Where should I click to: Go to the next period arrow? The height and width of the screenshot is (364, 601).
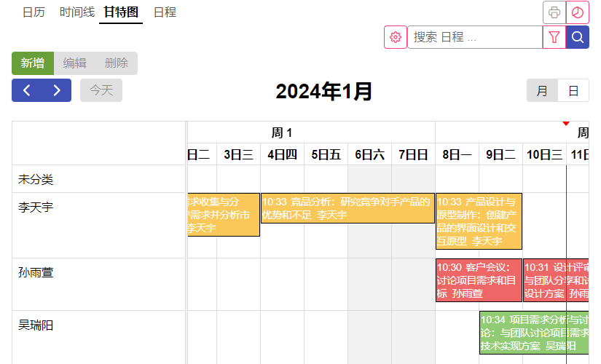coord(57,90)
